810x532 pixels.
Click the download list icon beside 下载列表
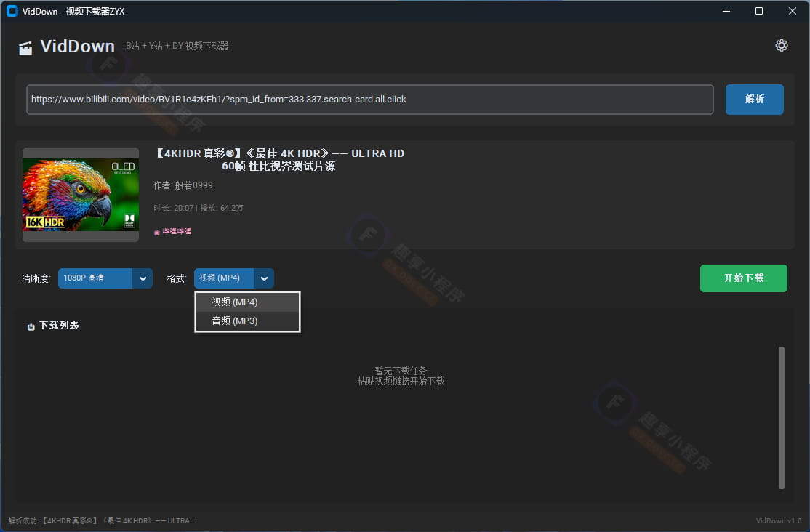[x=30, y=326]
